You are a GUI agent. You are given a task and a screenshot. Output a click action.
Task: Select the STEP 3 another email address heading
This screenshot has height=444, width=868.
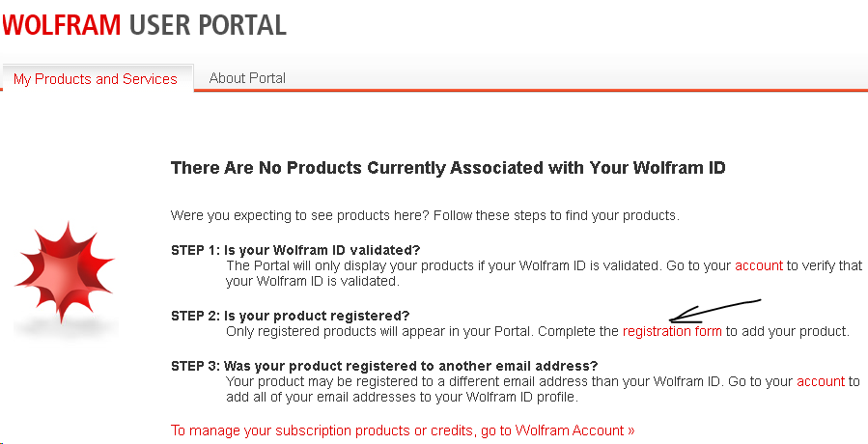tap(384, 366)
